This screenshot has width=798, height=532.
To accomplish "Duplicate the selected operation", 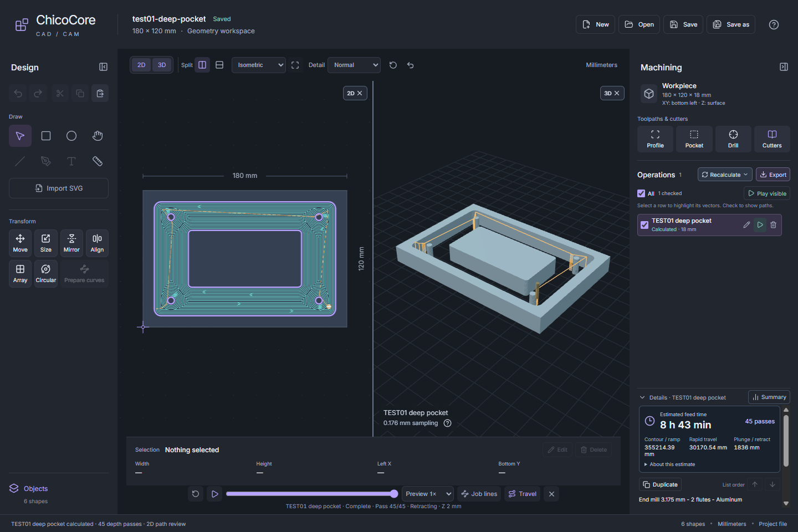I will point(660,484).
